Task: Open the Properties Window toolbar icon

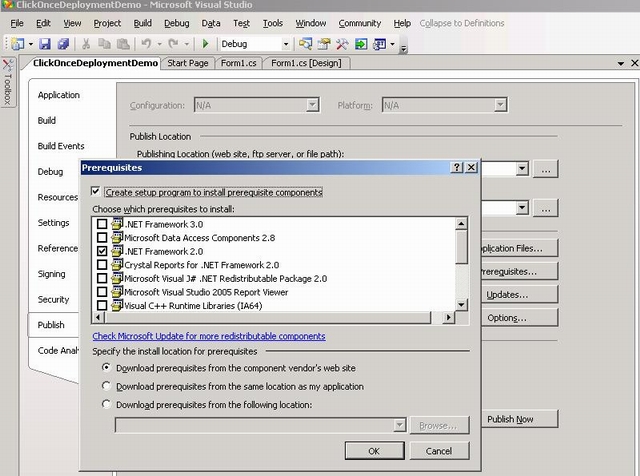Action: (x=324, y=44)
